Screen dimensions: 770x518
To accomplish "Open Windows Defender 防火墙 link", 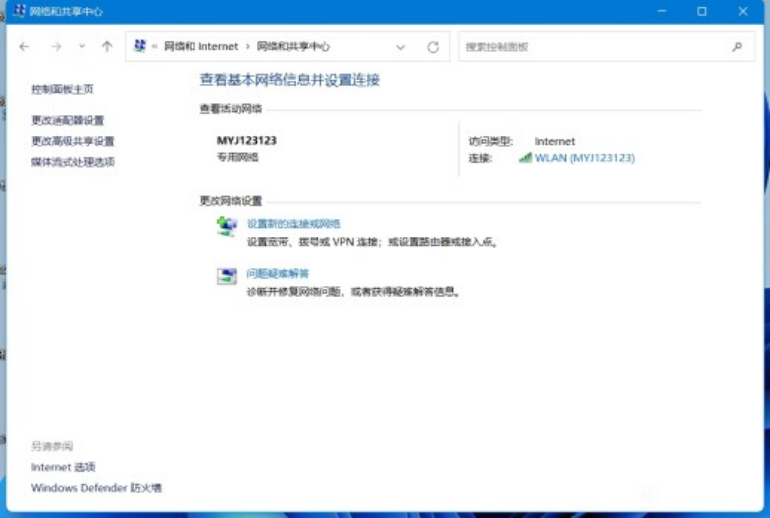I will pos(96,488).
